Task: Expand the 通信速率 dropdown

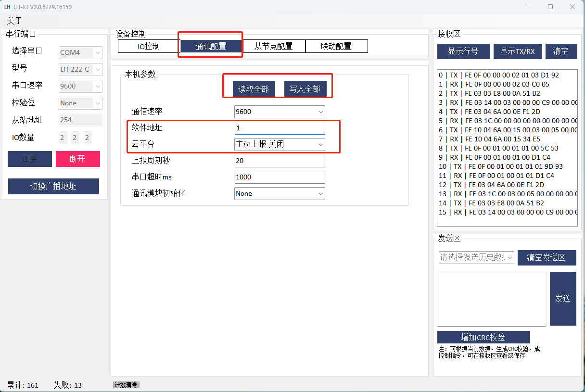Action: pyautogui.click(x=280, y=112)
